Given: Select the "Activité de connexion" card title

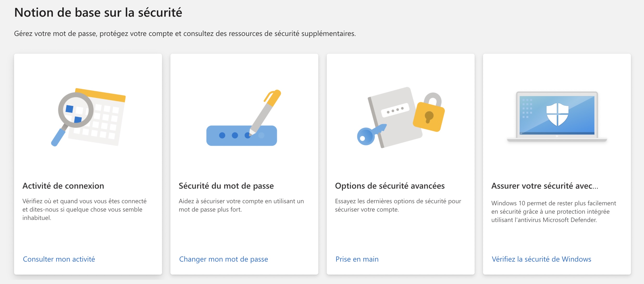Looking at the screenshot, I should point(63,186).
